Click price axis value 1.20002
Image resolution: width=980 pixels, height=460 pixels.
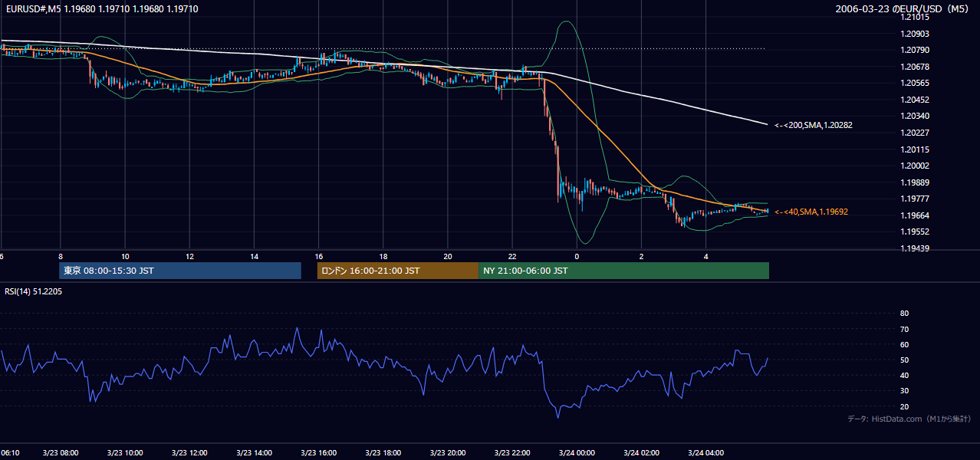click(915, 166)
